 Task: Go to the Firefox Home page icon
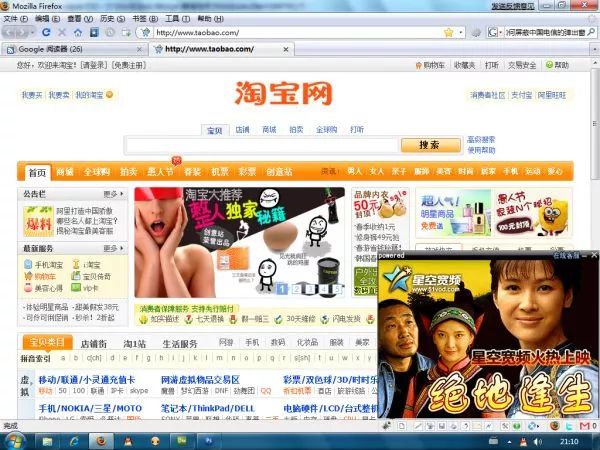pyautogui.click(x=78, y=33)
